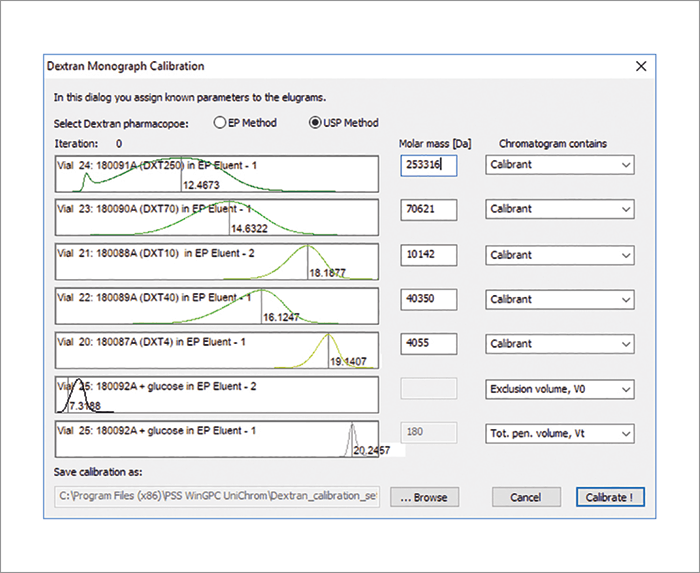The image size is (700, 573).
Task: Click the molar mass field showing 70621
Action: pyautogui.click(x=429, y=209)
